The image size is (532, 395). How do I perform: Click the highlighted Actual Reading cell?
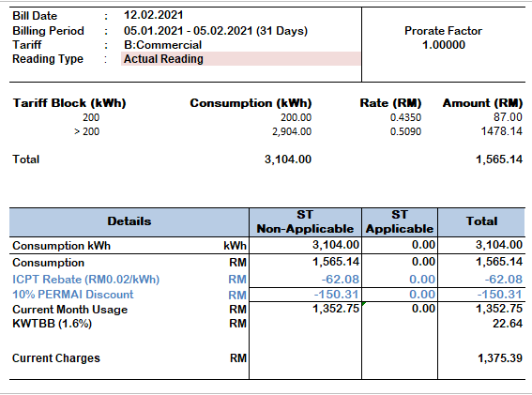point(240,59)
